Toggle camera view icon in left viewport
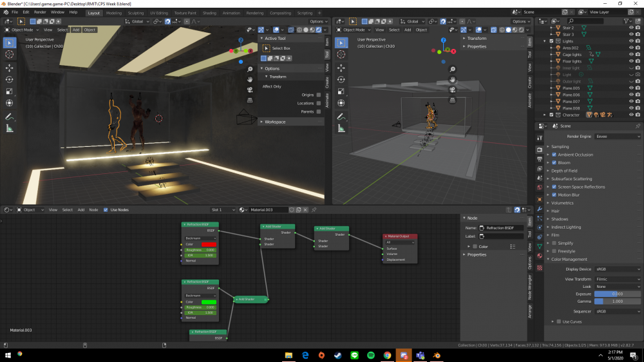This screenshot has height=362, width=644. click(250, 90)
